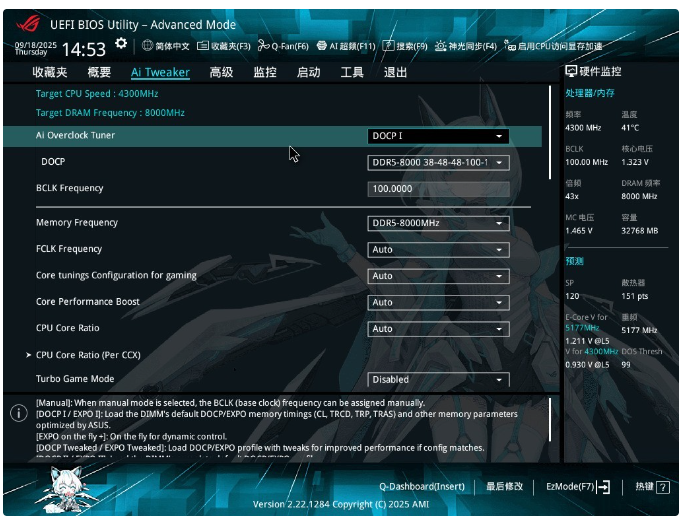Image resolution: width=690 pixels, height=522 pixels.
Task: Click BCLK Frequency input field 100.0000
Action: pos(438,189)
